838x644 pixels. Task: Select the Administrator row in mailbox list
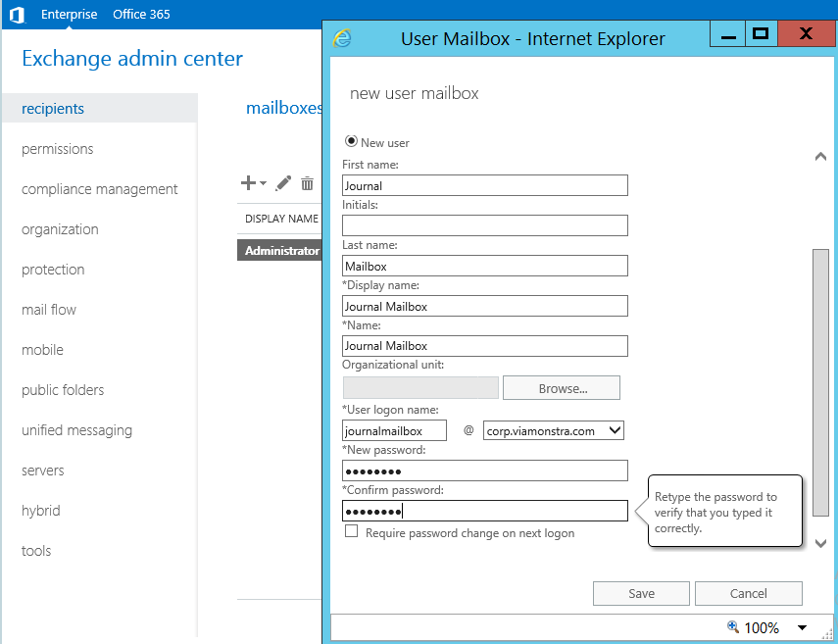(x=281, y=251)
